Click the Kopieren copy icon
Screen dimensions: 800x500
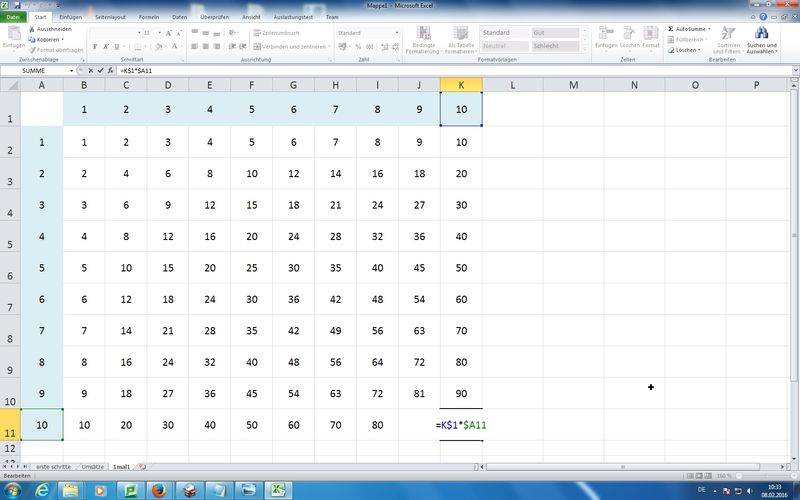tap(32, 39)
